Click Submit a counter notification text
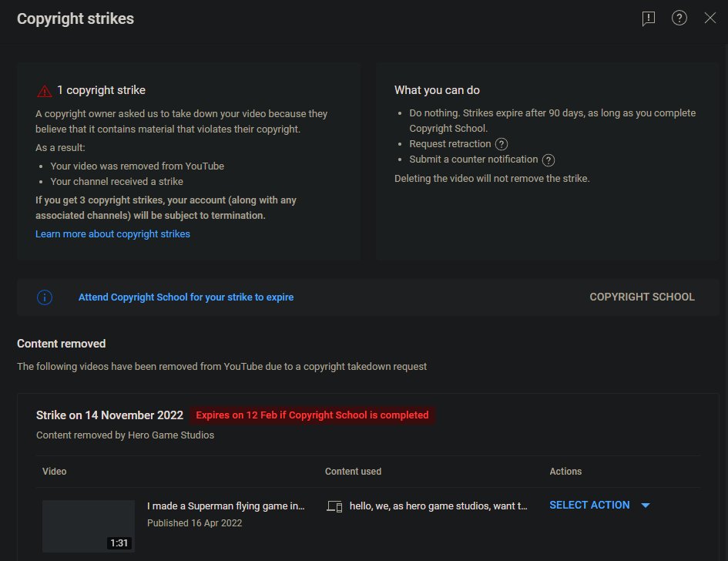Viewport: 728px width, 561px height. click(474, 160)
